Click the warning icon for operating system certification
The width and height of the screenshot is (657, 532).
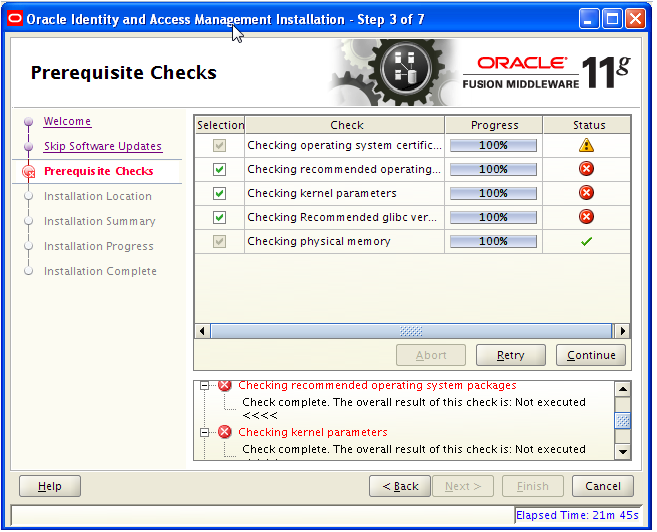[x=586, y=145]
